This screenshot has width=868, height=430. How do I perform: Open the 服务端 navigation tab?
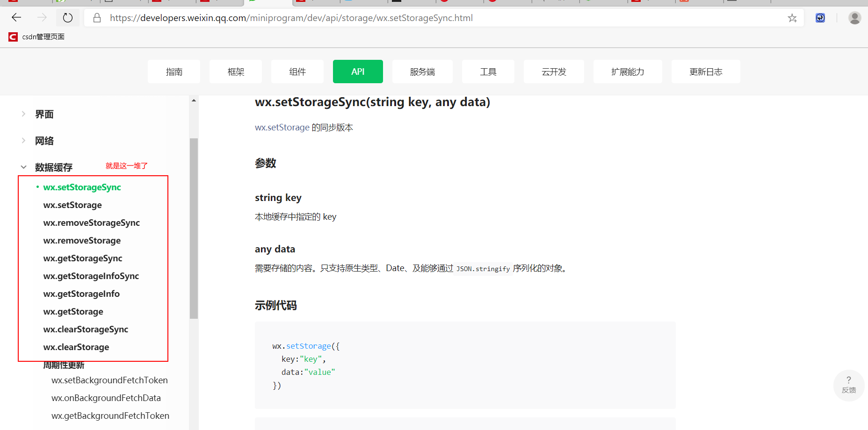[x=422, y=71]
